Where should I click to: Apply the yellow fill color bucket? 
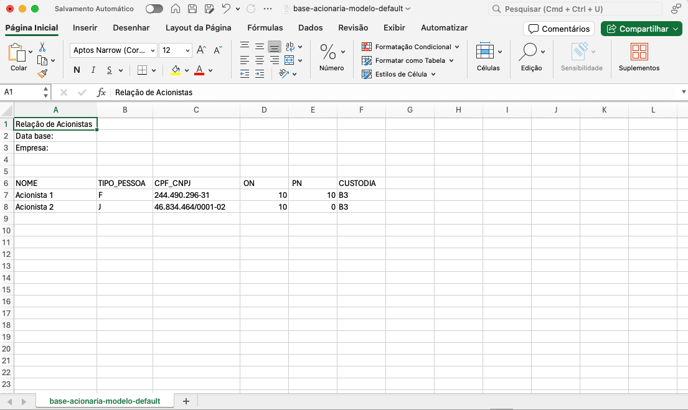pyautogui.click(x=176, y=70)
